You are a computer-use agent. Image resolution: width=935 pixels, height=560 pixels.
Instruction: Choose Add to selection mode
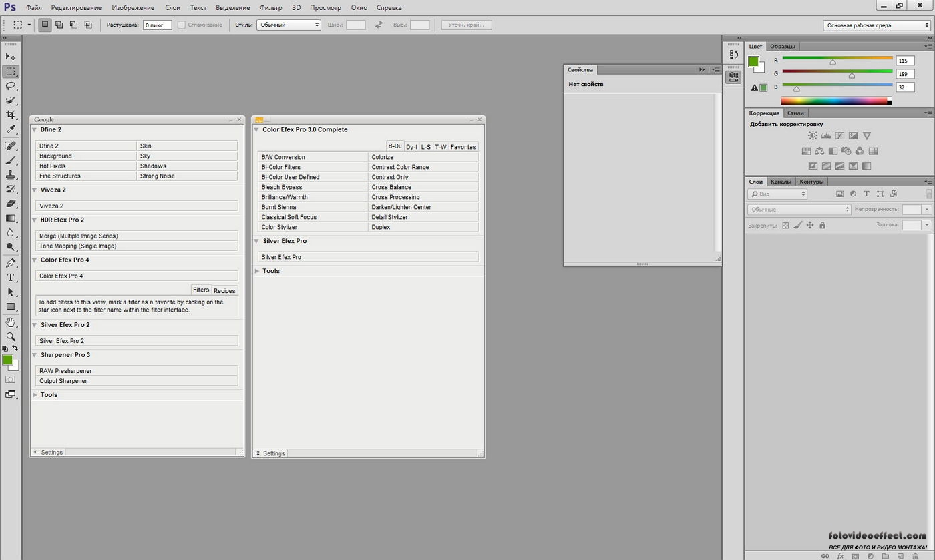(x=59, y=25)
